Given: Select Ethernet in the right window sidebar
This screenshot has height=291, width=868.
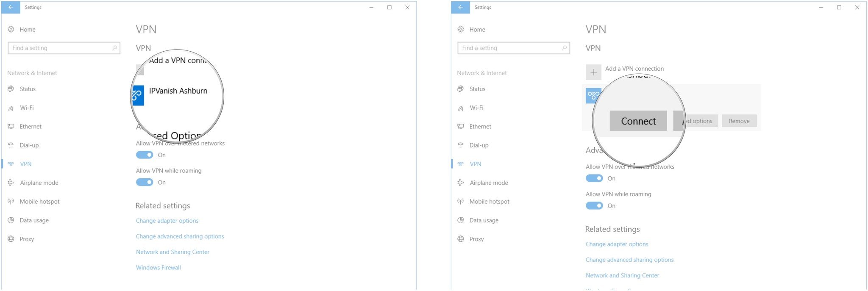Looking at the screenshot, I should [480, 127].
